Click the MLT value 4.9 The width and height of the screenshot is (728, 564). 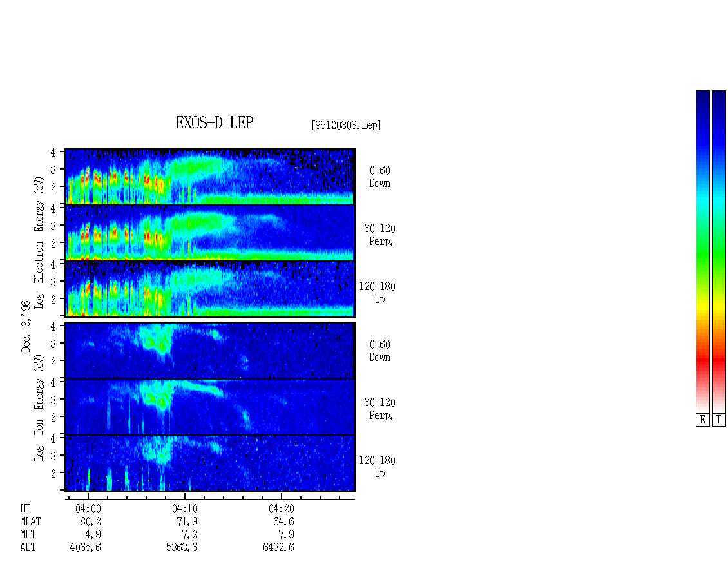click(93, 535)
